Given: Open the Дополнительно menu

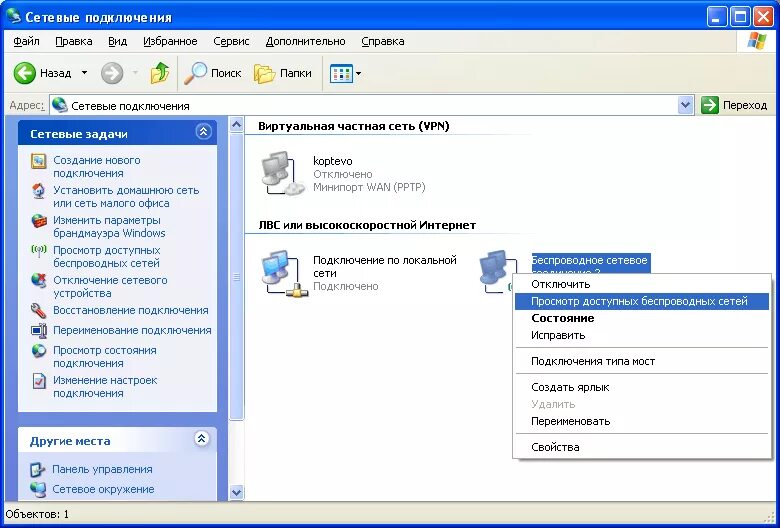Looking at the screenshot, I should 305,41.
